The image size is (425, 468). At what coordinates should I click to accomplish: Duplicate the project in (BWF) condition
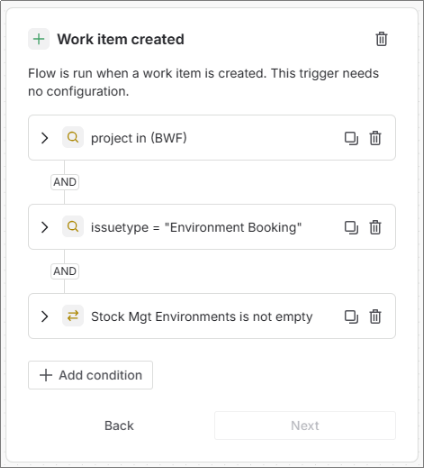351,138
